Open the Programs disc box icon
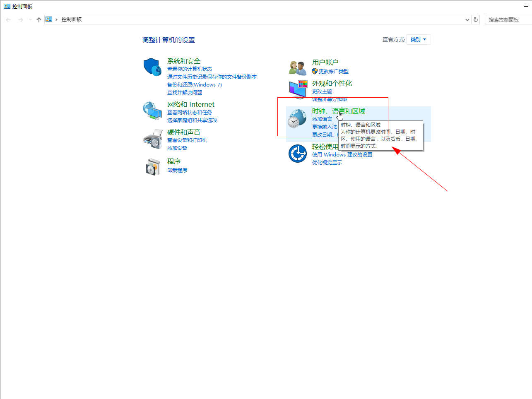 click(152, 166)
